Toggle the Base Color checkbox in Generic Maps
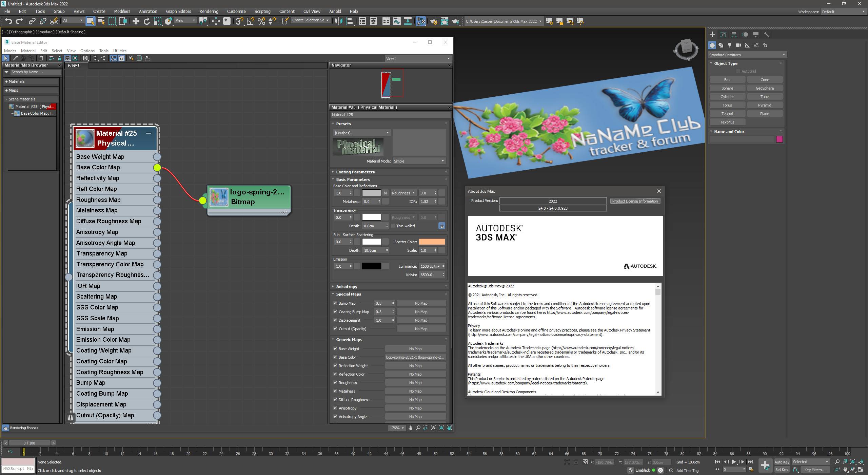This screenshot has height=475, width=868. (335, 357)
